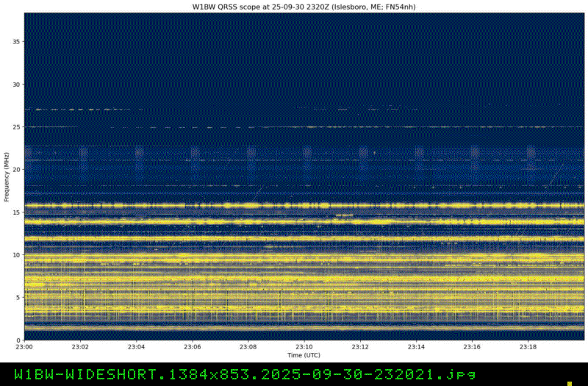Click the 25 MHz frequency tick label
588x386 pixels.
click(x=16, y=127)
